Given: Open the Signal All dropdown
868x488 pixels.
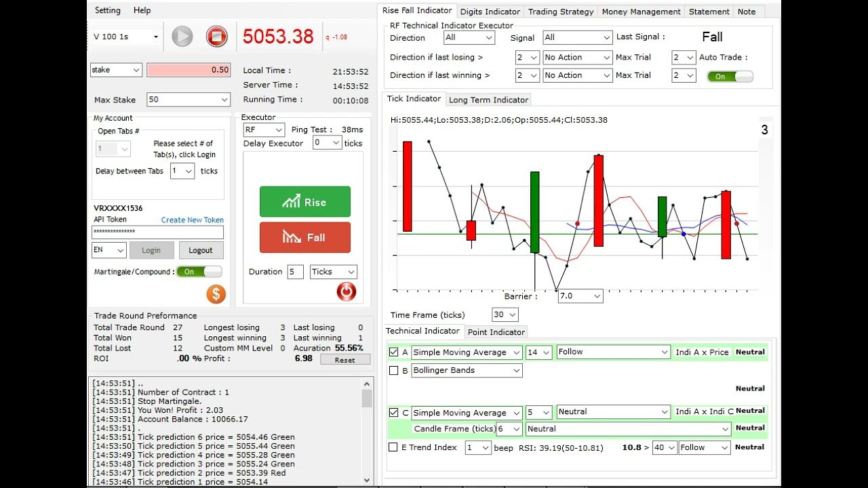Looking at the screenshot, I should pos(578,37).
